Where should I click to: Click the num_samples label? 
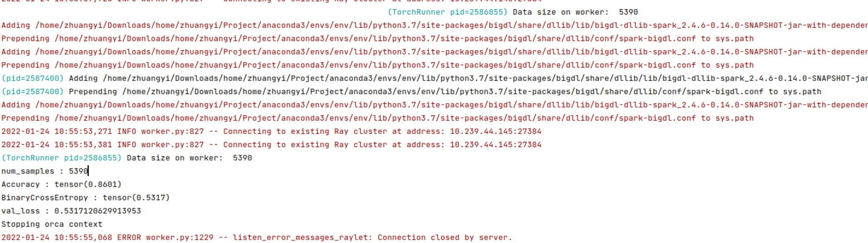[x=28, y=171]
